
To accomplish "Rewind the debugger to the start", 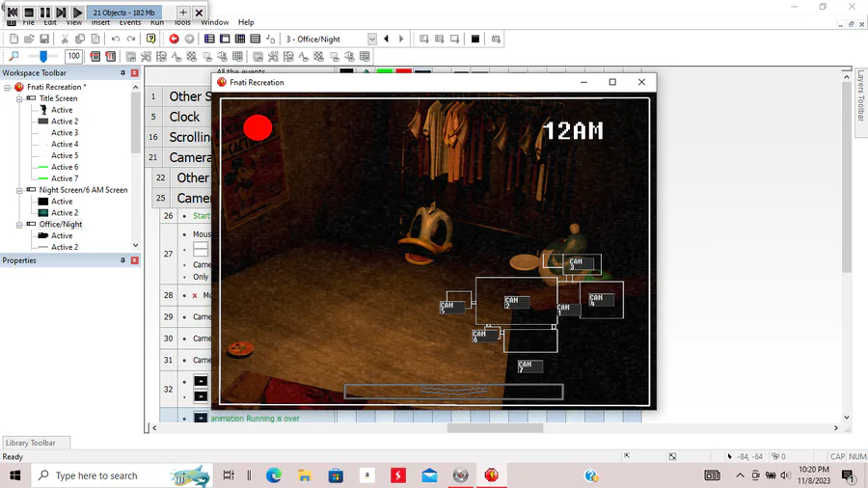I will click(13, 13).
